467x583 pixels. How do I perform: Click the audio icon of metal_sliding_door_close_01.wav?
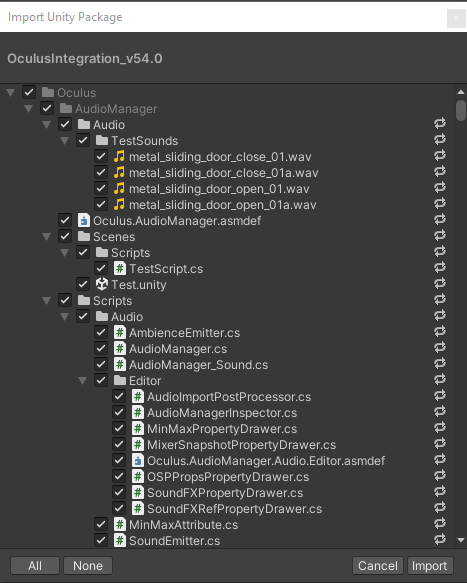pyautogui.click(x=119, y=157)
